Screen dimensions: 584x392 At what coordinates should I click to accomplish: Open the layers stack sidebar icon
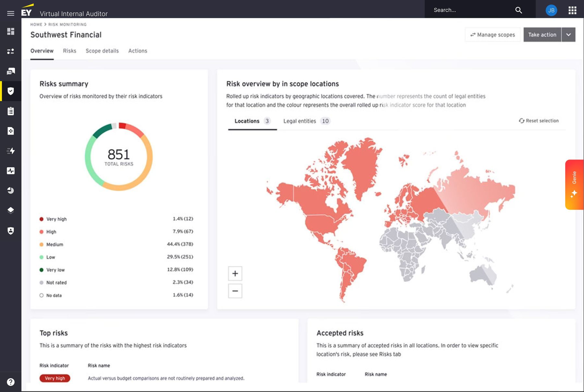11,210
